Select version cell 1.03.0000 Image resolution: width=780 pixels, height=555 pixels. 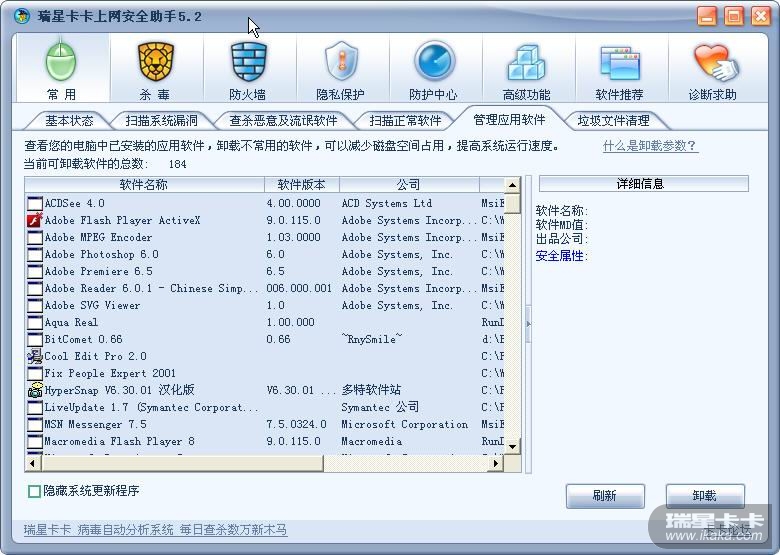tap(293, 237)
